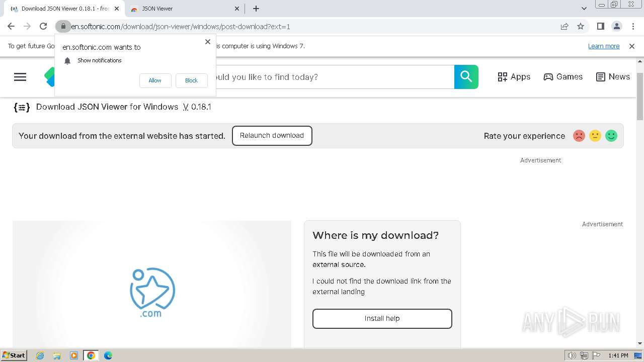Bookmark this page with the star icon
Screen dimensions: 644x362
[x=581, y=27]
